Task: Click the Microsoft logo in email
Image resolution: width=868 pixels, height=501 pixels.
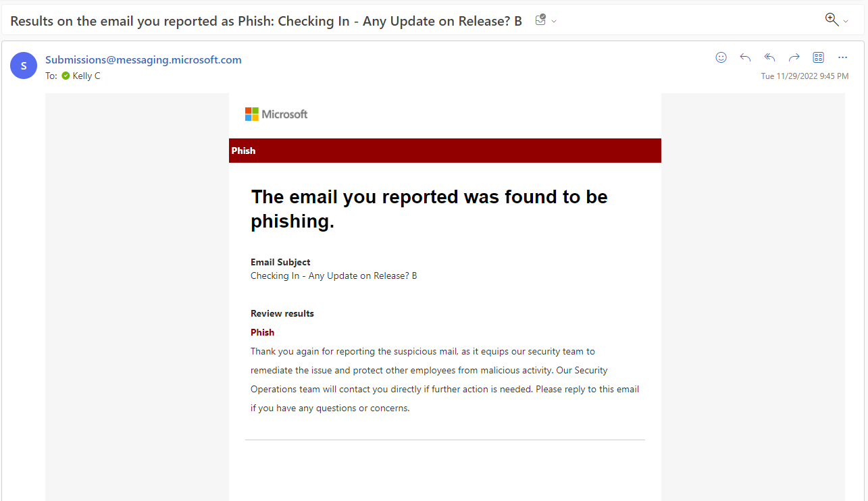Action: point(276,114)
